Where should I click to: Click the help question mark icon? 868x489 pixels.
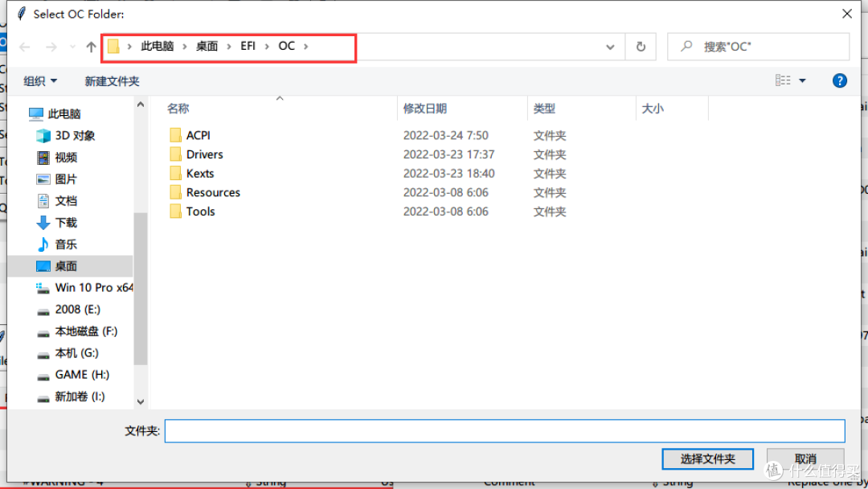(x=839, y=80)
